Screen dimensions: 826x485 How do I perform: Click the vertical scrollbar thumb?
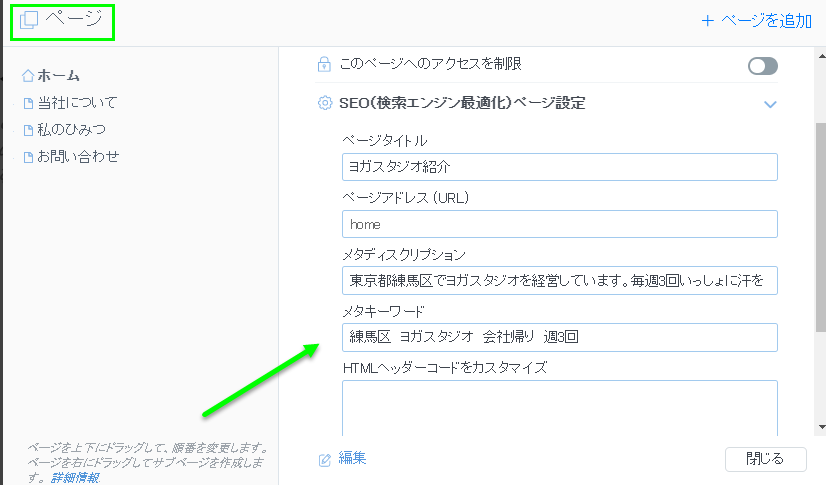click(821, 227)
